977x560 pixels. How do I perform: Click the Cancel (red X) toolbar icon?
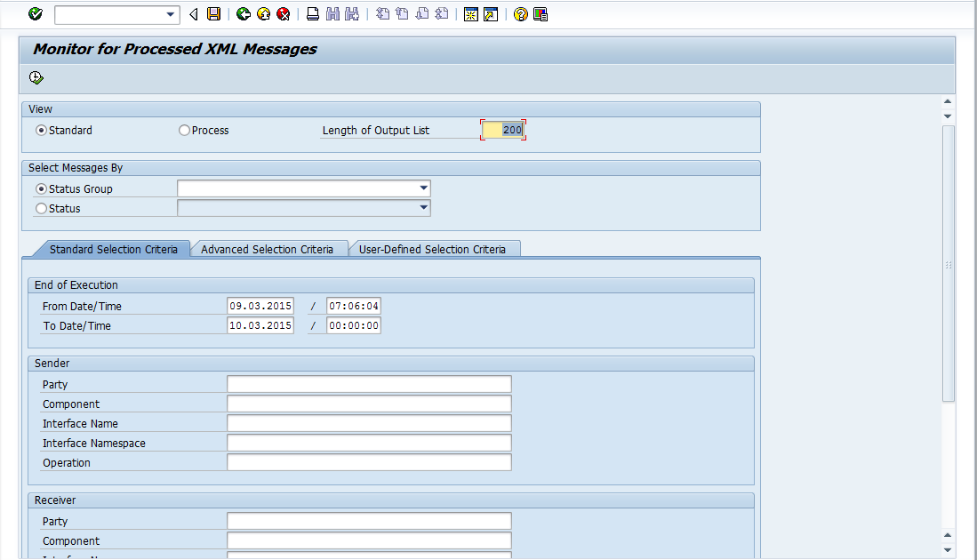pyautogui.click(x=283, y=13)
